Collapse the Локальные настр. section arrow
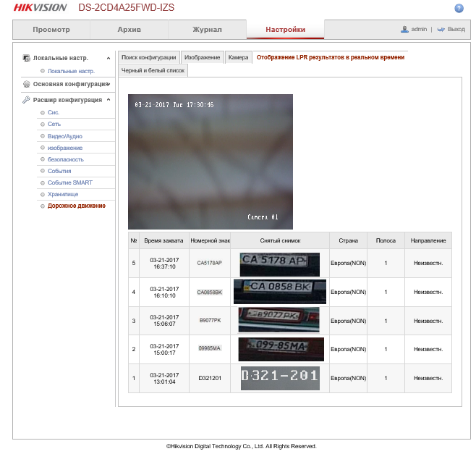This screenshot has width=476, height=454. coord(109,58)
